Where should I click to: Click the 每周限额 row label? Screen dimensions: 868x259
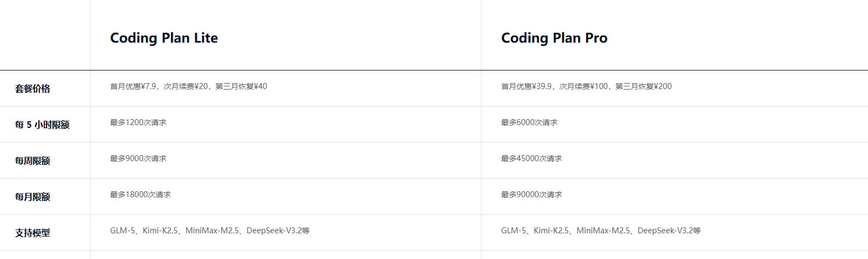point(33,161)
